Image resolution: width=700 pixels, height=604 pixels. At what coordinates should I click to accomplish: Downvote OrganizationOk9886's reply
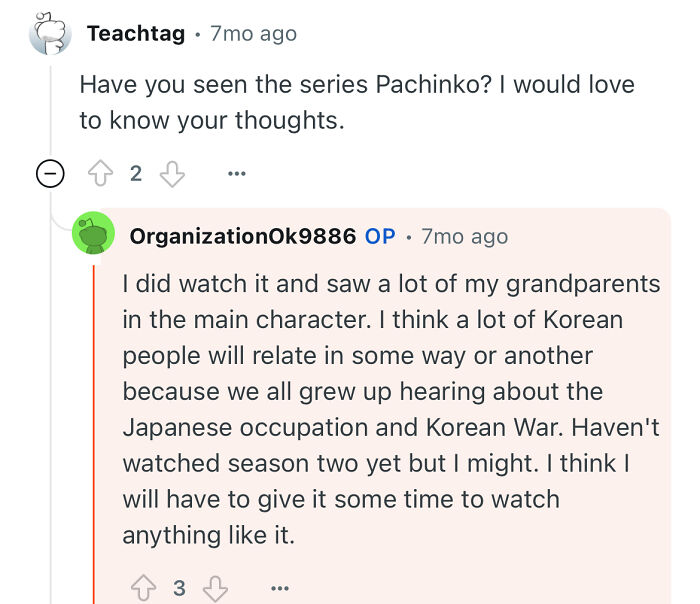[x=216, y=588]
